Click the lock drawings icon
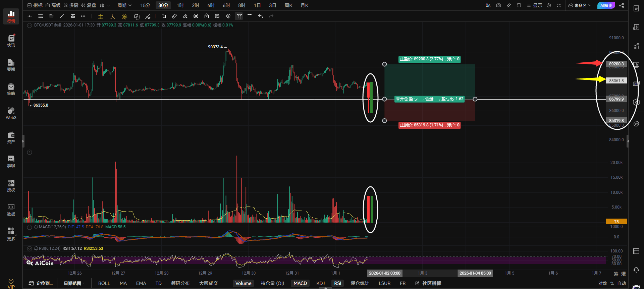 coord(207,16)
